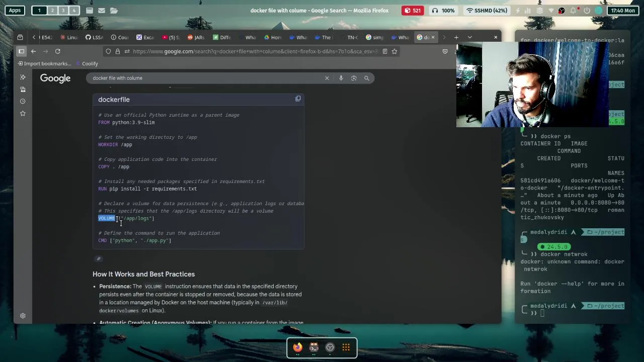Open reader view in the address bar
The width and height of the screenshot is (644, 362).
click(385, 51)
